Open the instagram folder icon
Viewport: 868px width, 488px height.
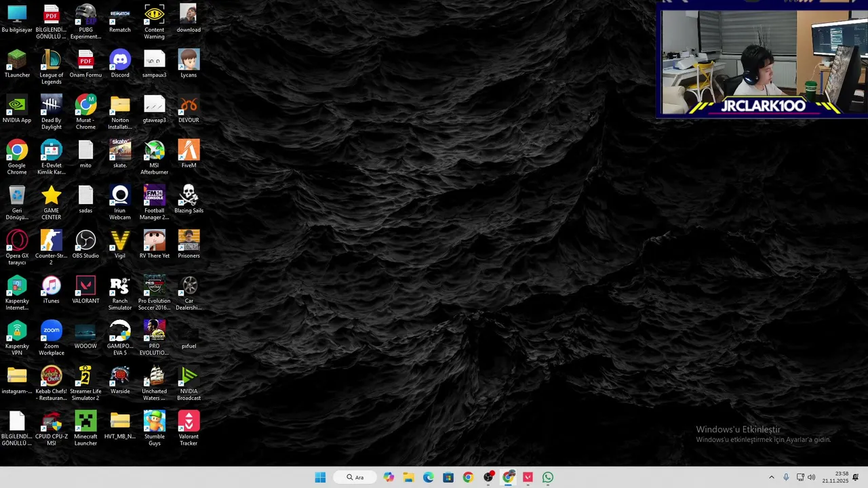(17, 380)
